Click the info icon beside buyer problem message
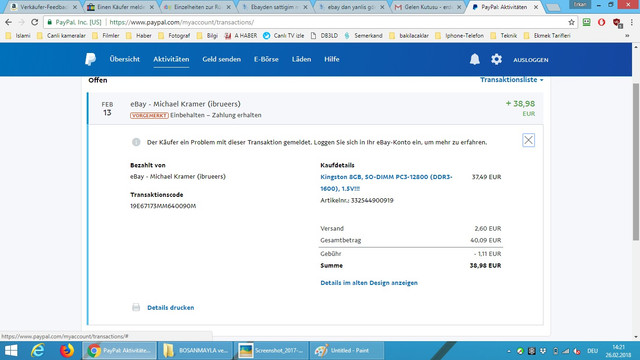 tap(136, 142)
